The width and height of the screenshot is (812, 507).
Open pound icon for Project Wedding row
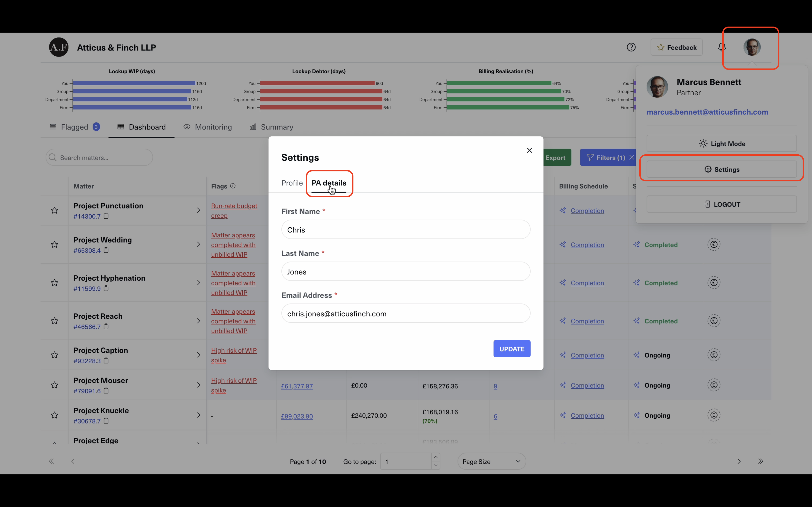tap(714, 244)
